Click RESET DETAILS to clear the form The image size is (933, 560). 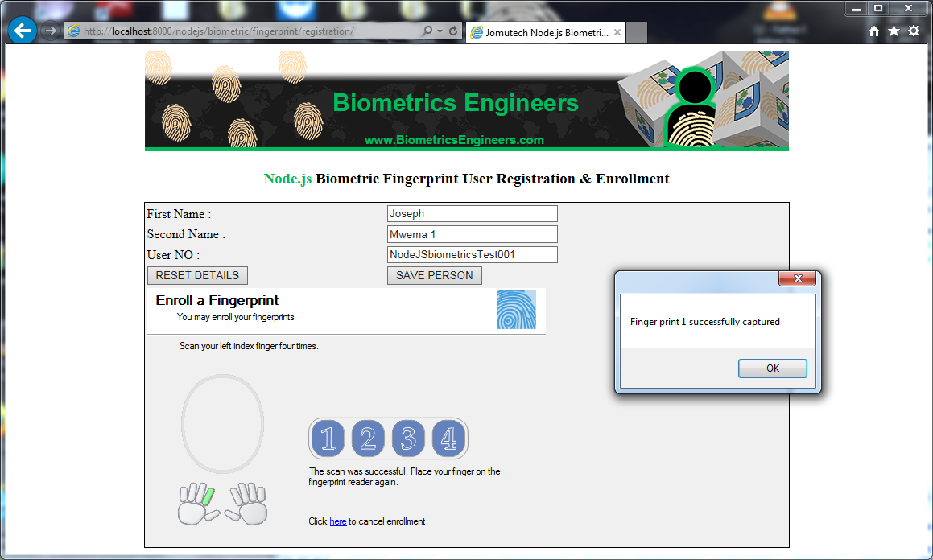click(x=196, y=275)
